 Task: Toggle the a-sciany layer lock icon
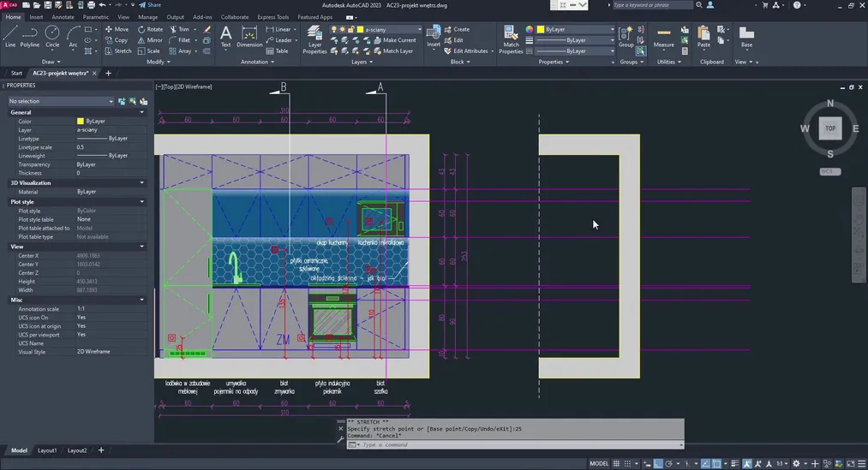click(x=351, y=29)
